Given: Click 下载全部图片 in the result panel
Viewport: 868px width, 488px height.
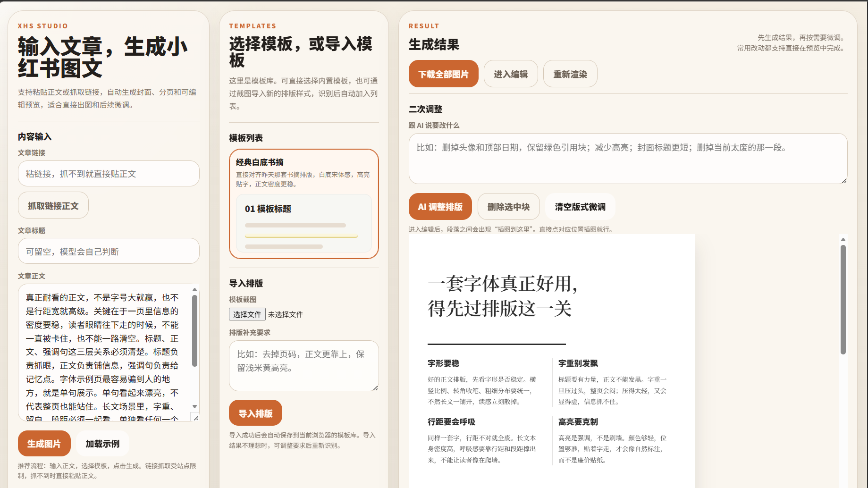Looking at the screenshot, I should tap(443, 74).
